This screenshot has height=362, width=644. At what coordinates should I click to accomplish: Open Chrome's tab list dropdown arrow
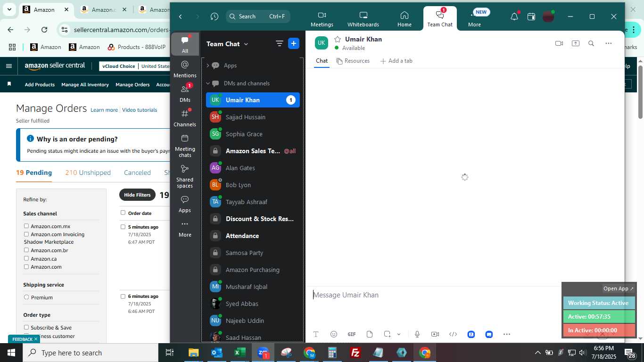[9, 9]
